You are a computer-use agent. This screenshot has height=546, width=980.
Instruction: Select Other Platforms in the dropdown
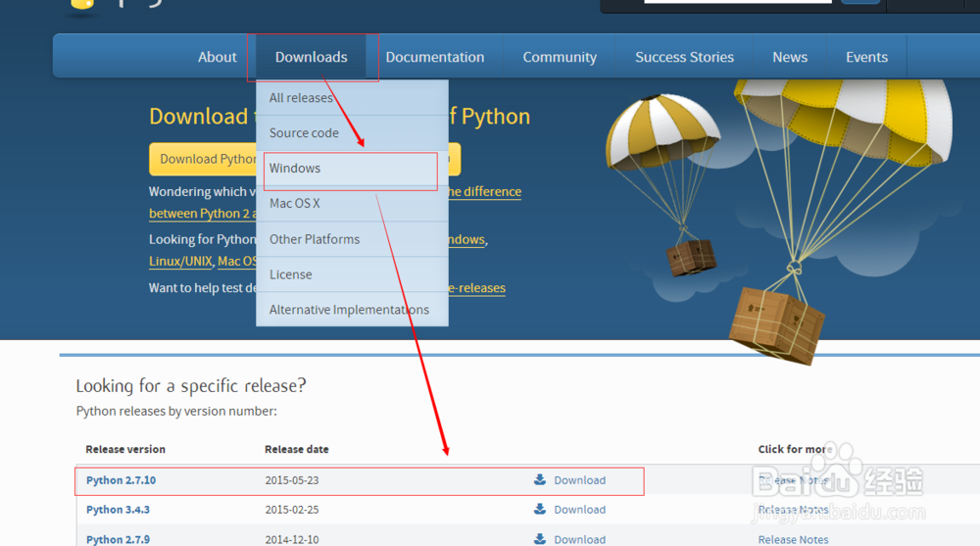352,239
